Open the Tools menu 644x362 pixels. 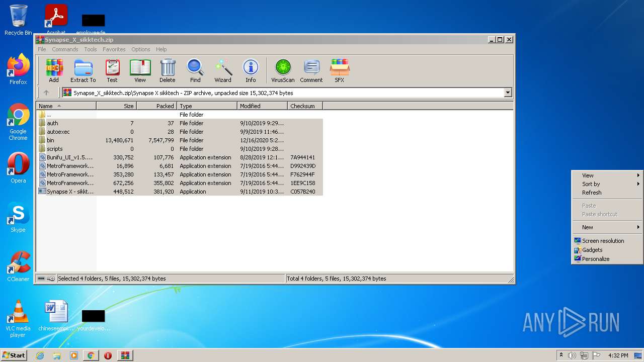pyautogui.click(x=91, y=49)
